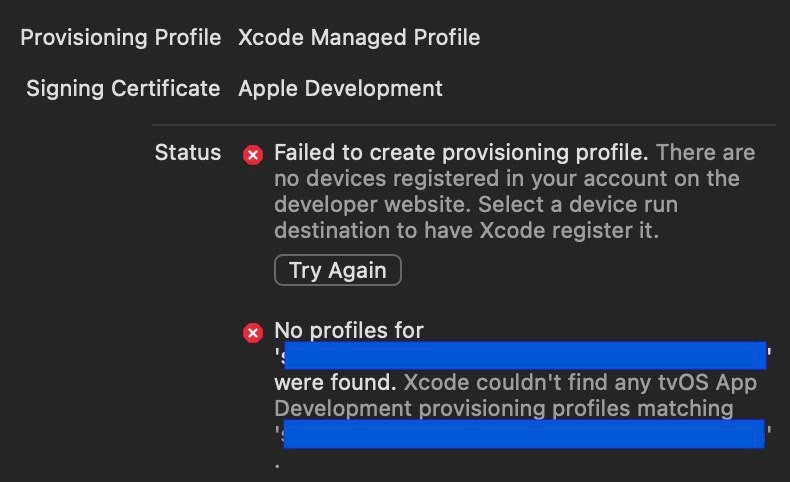Click the text Xcode couldn't find any tvOS App

[580, 383]
